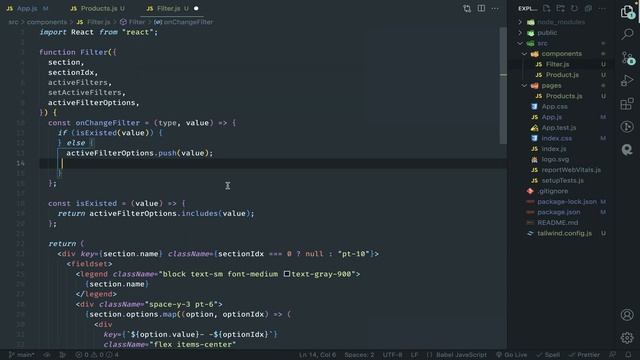Open reportWebVitals.js in the Explorer
This screenshot has width=640, height=360.
(571, 170)
